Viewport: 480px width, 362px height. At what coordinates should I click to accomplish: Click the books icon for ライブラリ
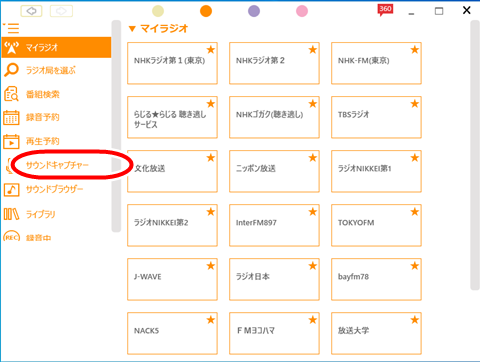pyautogui.click(x=11, y=214)
